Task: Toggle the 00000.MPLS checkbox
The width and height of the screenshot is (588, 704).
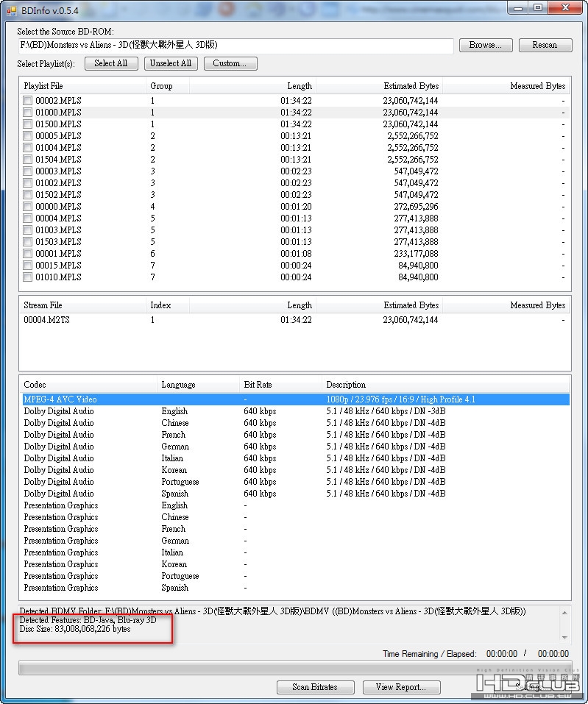Action: click(28, 207)
